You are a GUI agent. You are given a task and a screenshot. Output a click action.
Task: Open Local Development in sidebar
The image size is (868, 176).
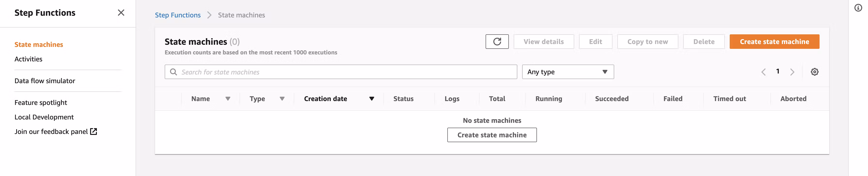(x=44, y=117)
